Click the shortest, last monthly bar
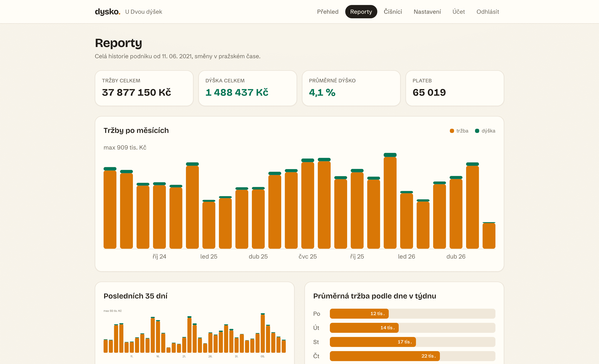 click(x=489, y=235)
